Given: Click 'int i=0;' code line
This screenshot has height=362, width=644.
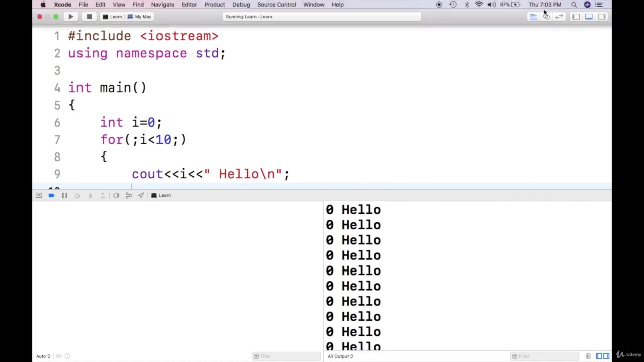Looking at the screenshot, I should coord(131,123).
